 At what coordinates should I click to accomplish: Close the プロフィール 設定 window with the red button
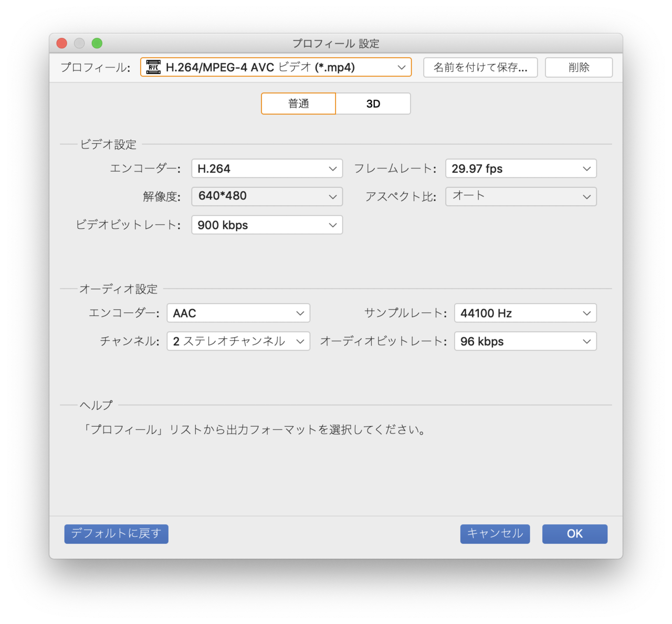[x=62, y=43]
